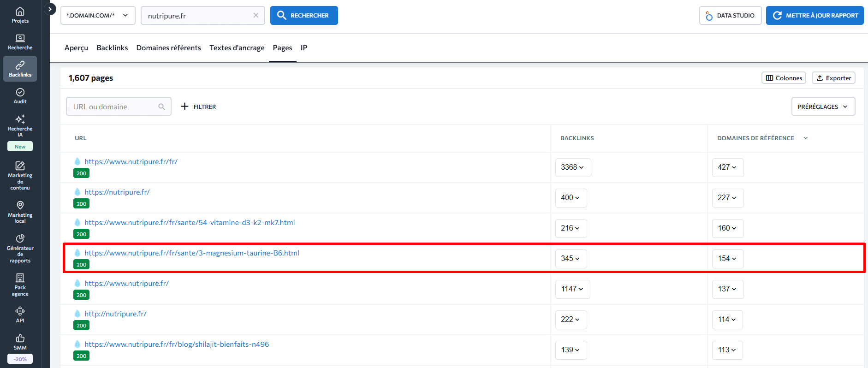The width and height of the screenshot is (868, 368).
Task: Open Générateur de rapports in sidebar
Action: click(20, 249)
